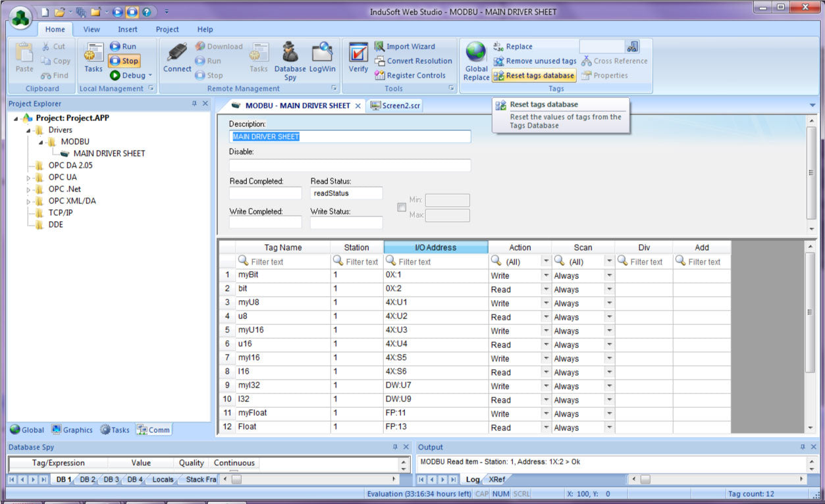The image size is (825, 504).
Task: Switch to the Screen2.scr document tab
Action: (395, 105)
